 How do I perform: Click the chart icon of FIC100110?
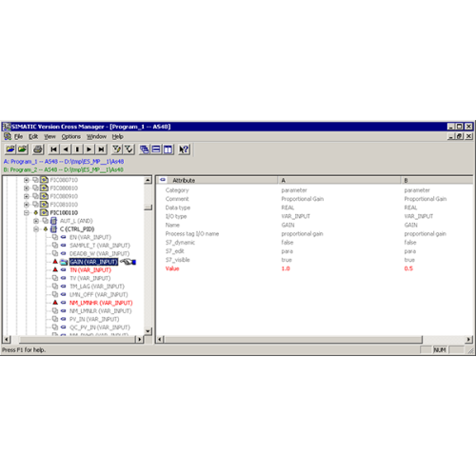[x=45, y=212]
